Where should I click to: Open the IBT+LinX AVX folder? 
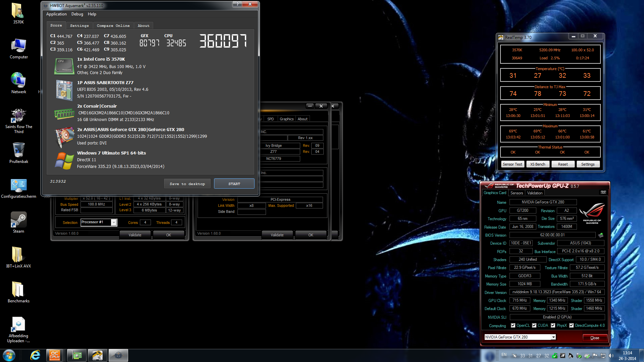(x=18, y=257)
